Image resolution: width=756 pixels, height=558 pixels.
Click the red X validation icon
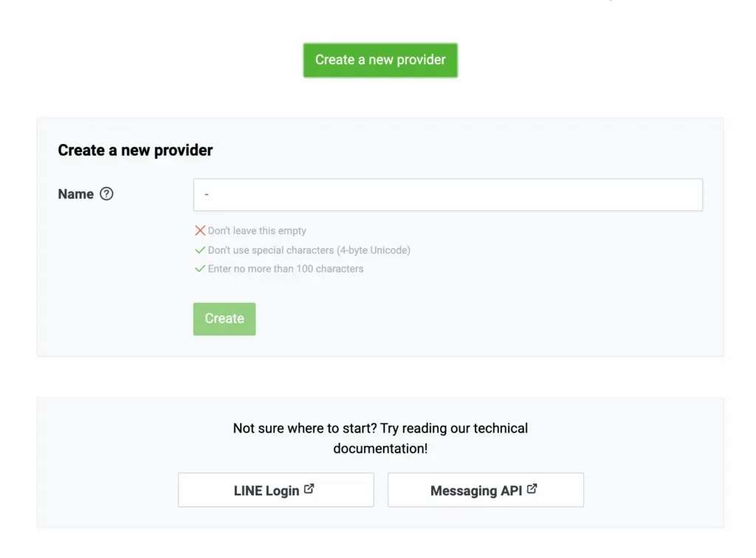click(200, 230)
